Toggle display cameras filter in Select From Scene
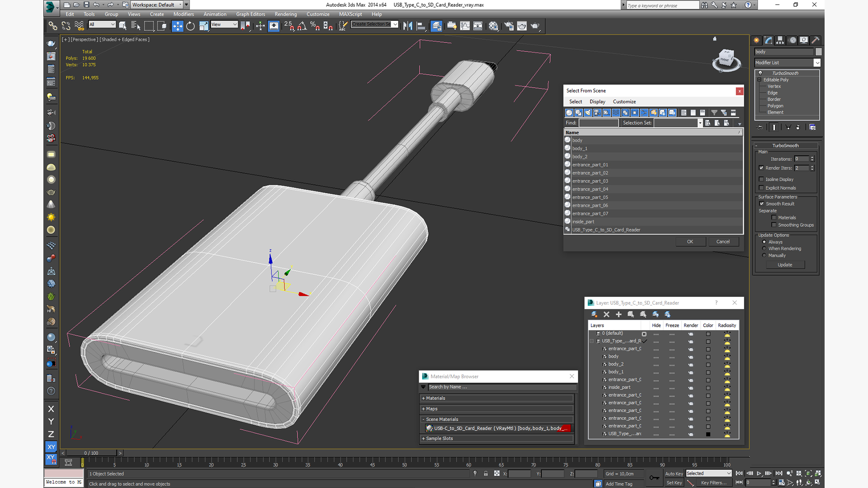Screen dimensions: 868x488 point(597,113)
